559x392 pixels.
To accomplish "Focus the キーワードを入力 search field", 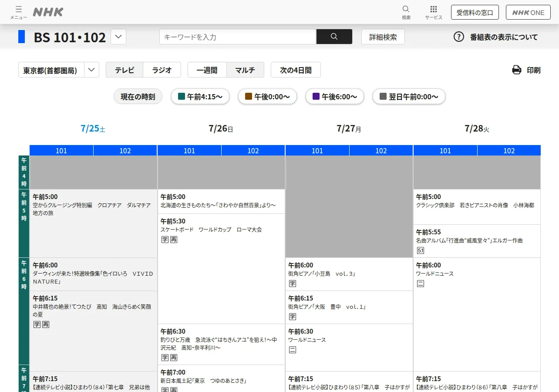I will (x=238, y=37).
